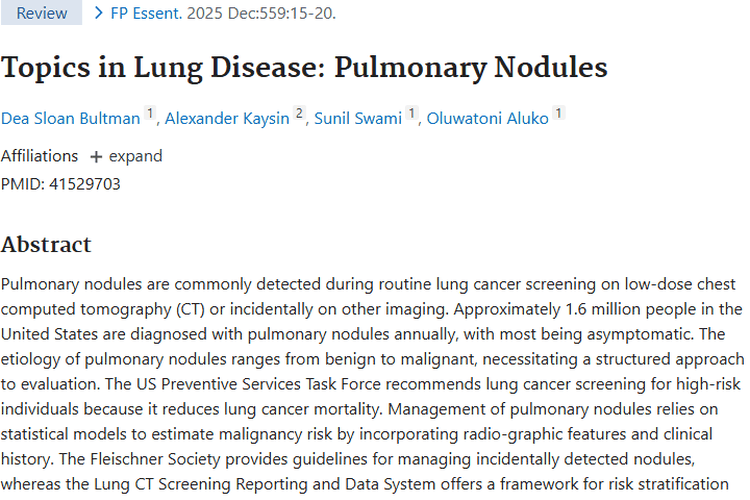Image resolution: width=750 pixels, height=500 pixels.
Task: Click the PMID number 41529703
Action: pos(85,184)
